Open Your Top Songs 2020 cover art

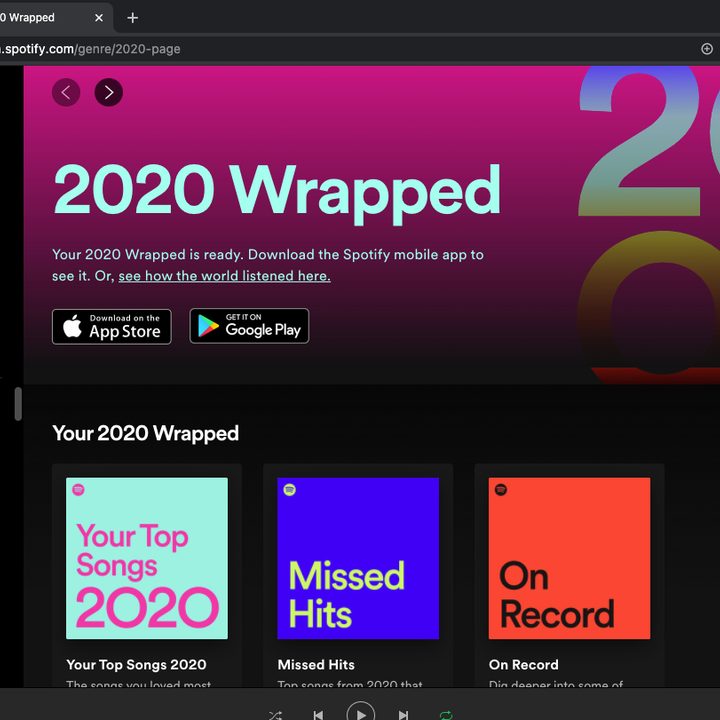click(147, 558)
